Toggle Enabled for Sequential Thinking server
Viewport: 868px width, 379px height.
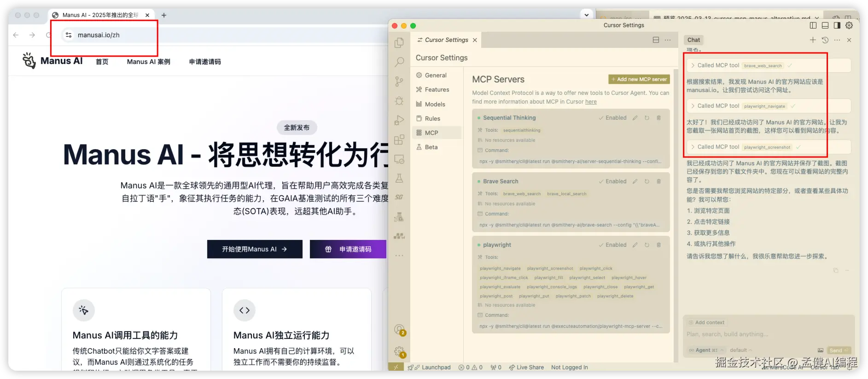[x=612, y=118]
